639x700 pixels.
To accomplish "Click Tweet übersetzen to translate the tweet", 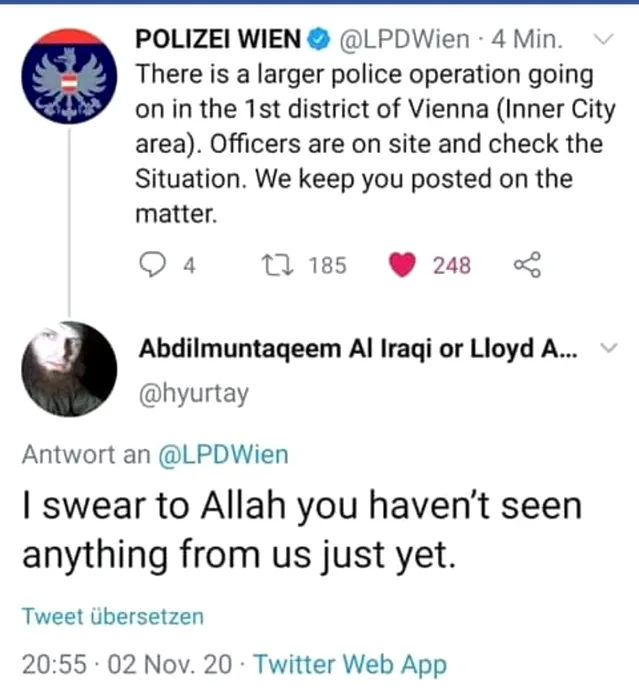I will click(113, 617).
